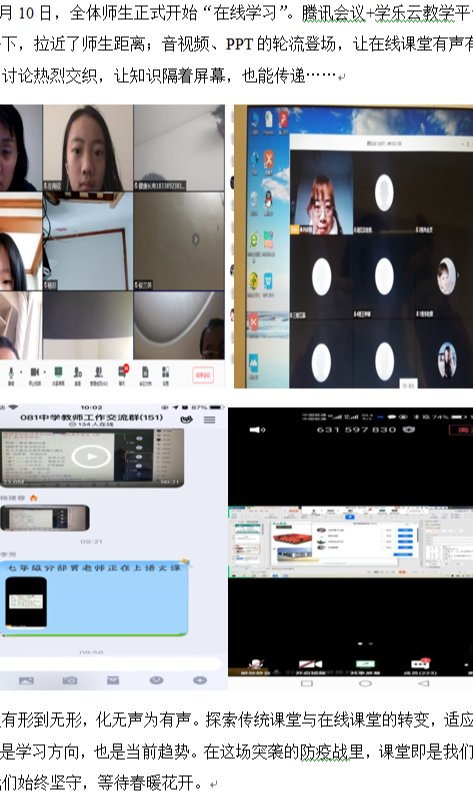Click the chat message input field
The height and width of the screenshot is (811, 473).
point(111,664)
